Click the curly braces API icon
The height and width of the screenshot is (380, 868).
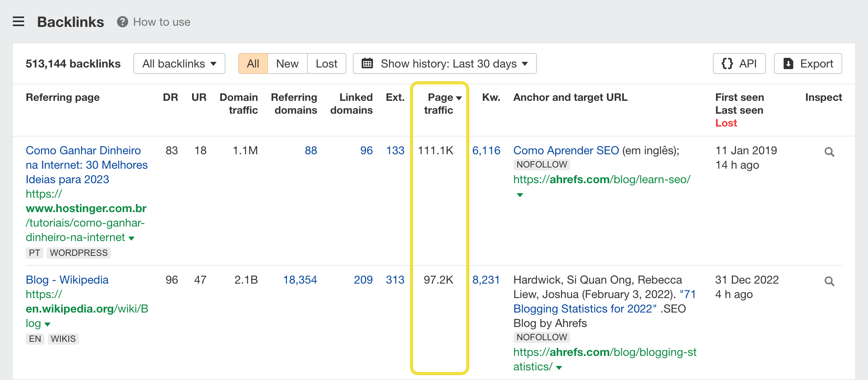click(x=727, y=63)
